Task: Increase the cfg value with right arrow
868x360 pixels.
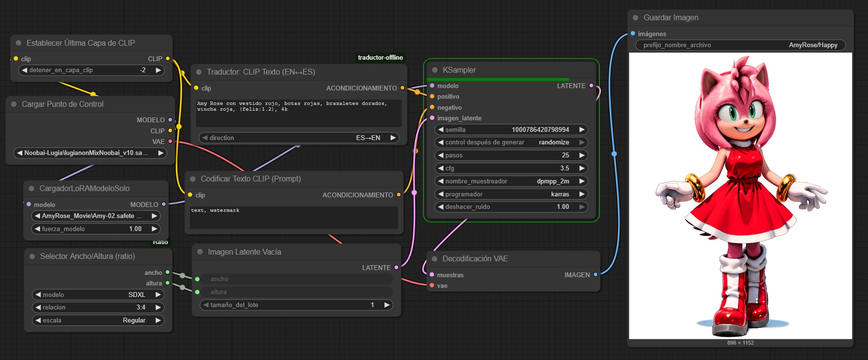Action: (582, 168)
